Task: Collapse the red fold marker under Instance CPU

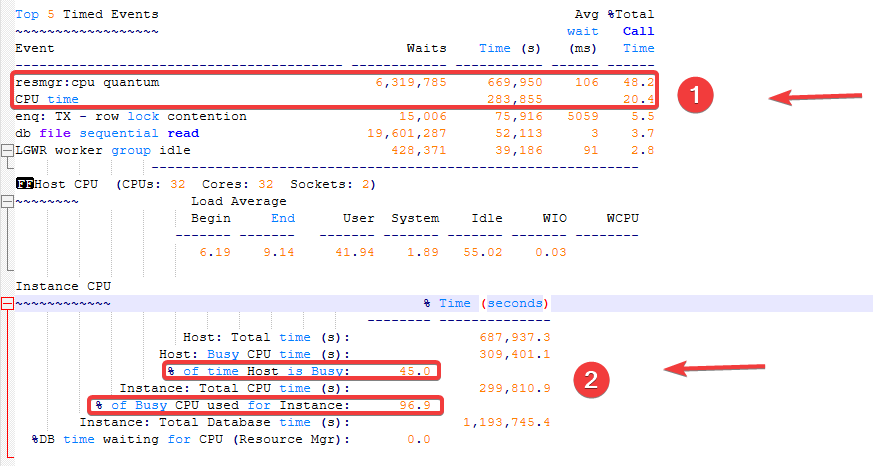Action: click(x=7, y=304)
